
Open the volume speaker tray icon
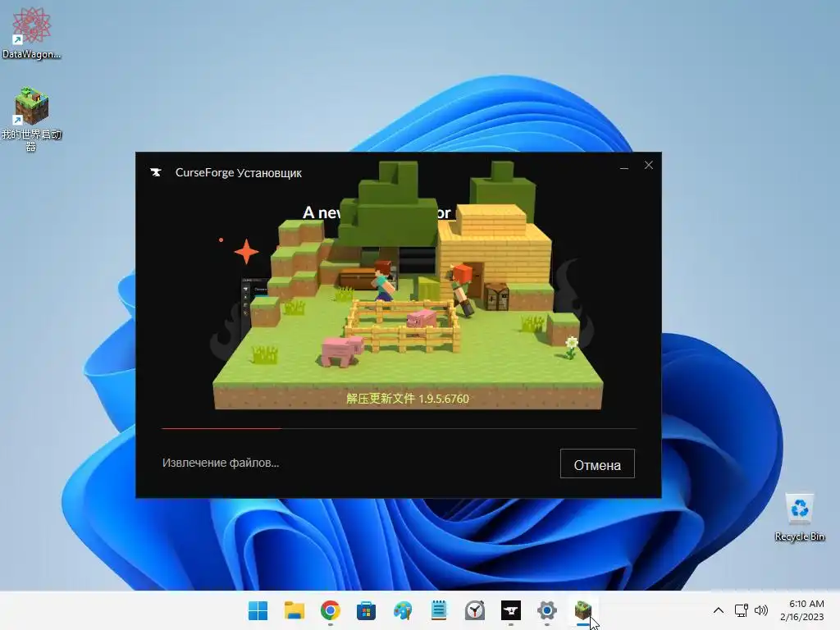coord(760,610)
